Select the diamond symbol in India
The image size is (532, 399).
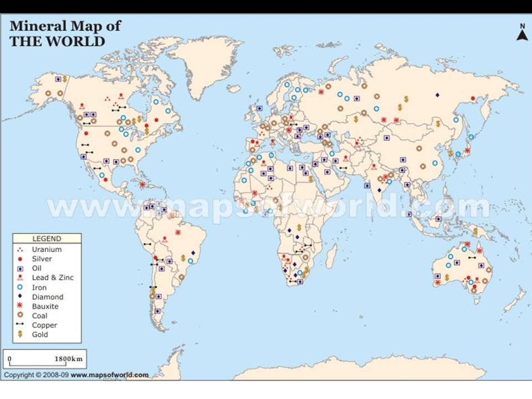[x=379, y=190]
